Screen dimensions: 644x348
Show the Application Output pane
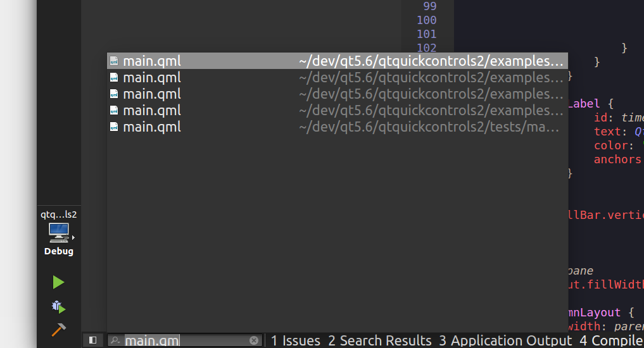[x=505, y=340]
